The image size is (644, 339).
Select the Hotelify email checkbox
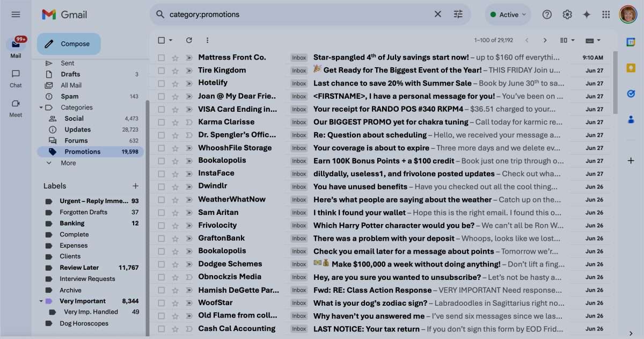[x=162, y=83]
